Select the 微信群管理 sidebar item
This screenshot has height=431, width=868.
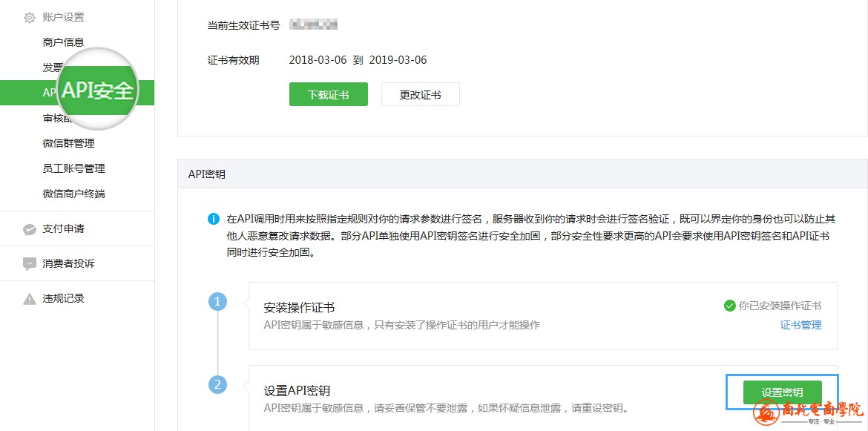click(x=69, y=143)
